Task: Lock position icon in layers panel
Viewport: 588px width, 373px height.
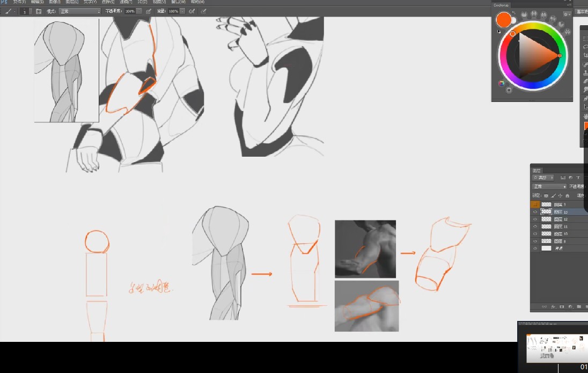Action: click(560, 195)
